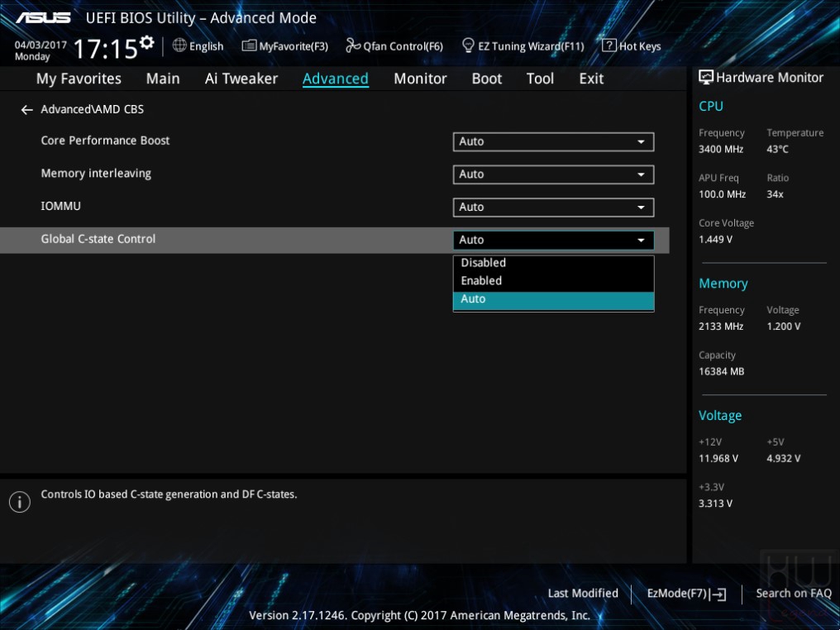Viewport: 840px width, 630px height.
Task: Click the Advanced\AMD CBS breadcrumb text
Action: [x=92, y=109]
